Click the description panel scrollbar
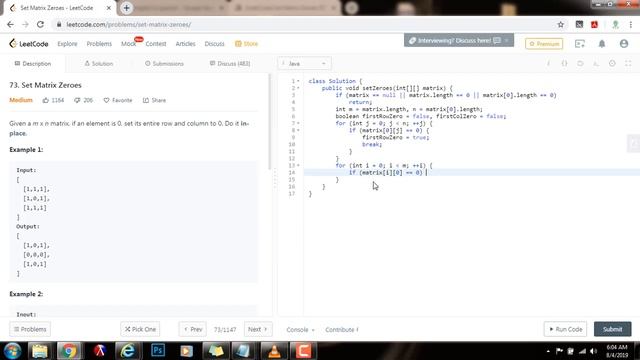 (269, 122)
